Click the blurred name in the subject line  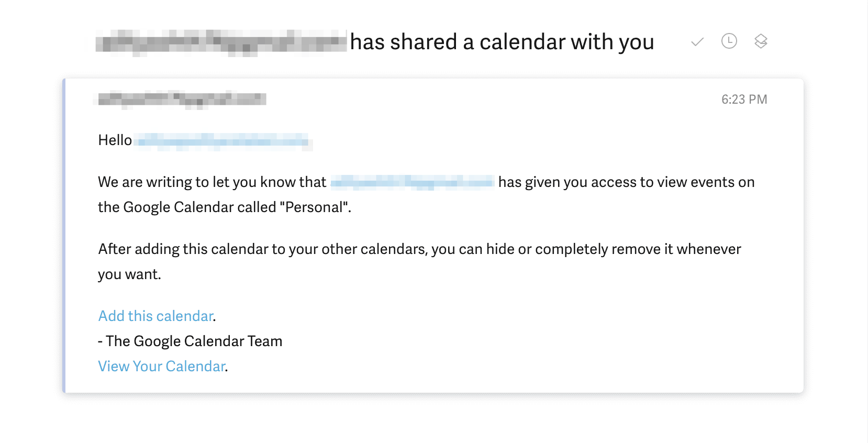click(x=220, y=41)
